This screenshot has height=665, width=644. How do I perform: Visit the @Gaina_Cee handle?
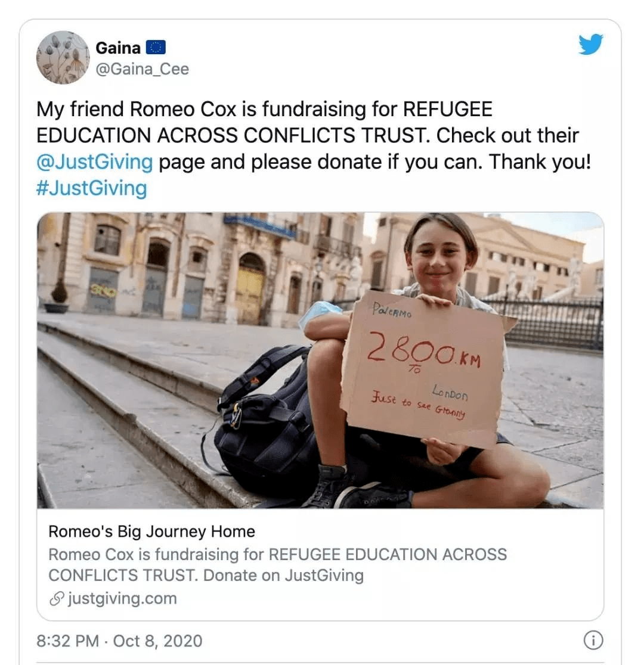[x=142, y=69]
